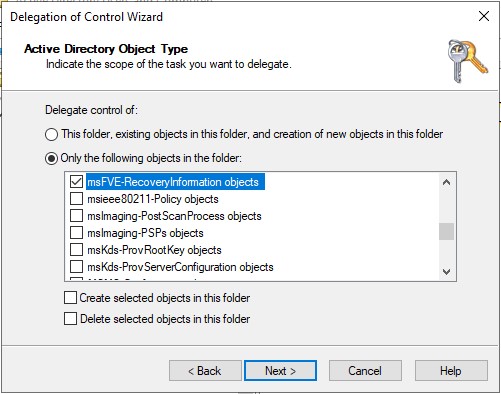Select 'msImaging-PostScanProcess objects' list text

[174, 216]
